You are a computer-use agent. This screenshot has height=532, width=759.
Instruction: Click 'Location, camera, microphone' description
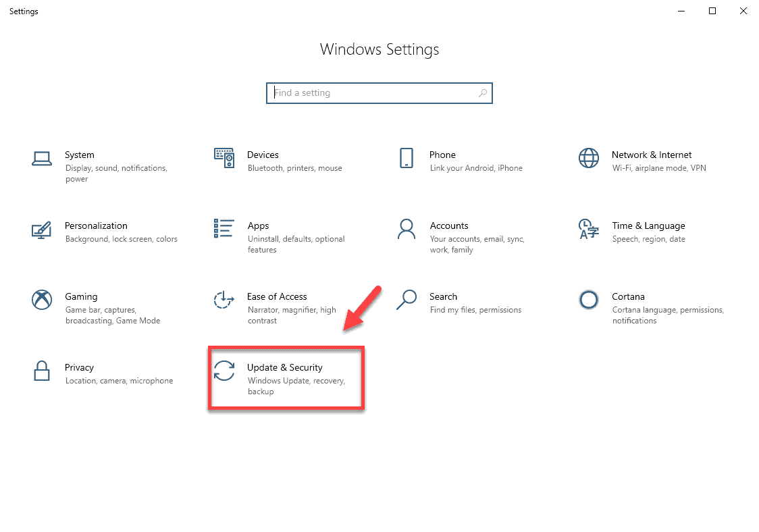119,381
